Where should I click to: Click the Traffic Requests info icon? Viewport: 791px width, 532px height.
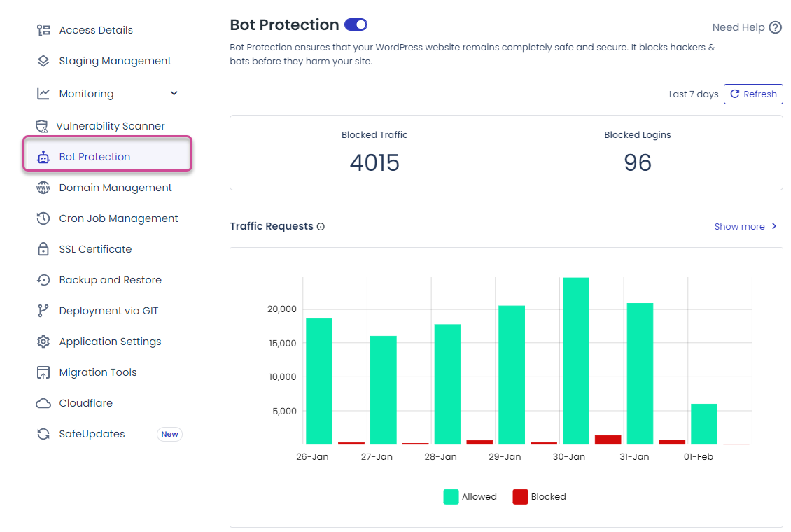coord(321,226)
